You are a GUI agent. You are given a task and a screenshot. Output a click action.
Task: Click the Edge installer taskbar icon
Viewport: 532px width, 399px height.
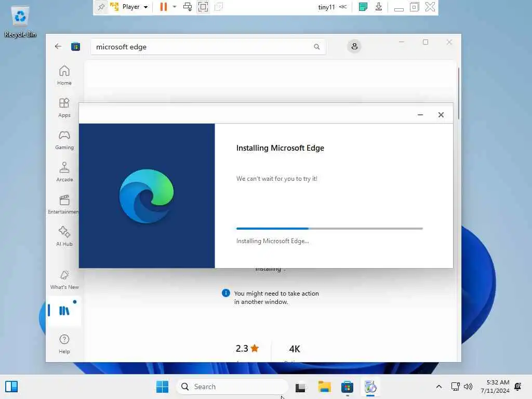click(x=370, y=387)
